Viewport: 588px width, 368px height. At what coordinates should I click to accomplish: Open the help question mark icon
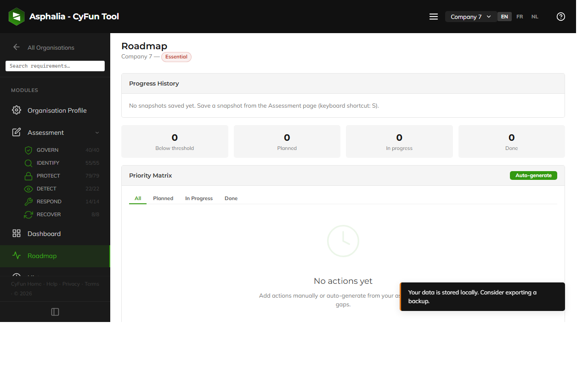[560, 16]
